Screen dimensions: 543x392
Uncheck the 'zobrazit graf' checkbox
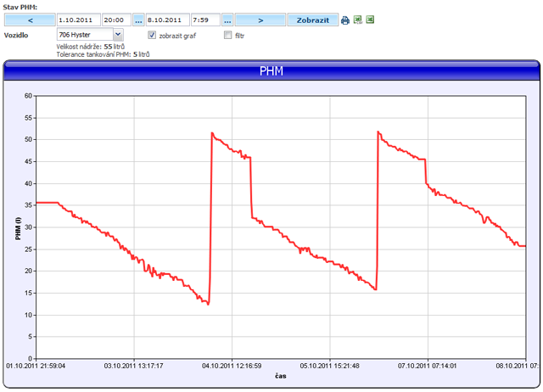tap(152, 36)
